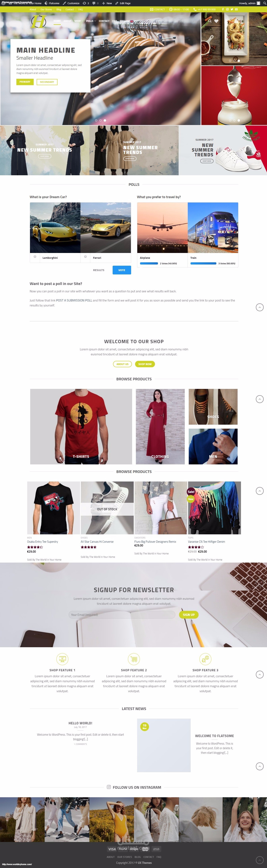267x868 pixels.
Task: Open the ABOUT item in main navigation
Action: click(x=67, y=21)
